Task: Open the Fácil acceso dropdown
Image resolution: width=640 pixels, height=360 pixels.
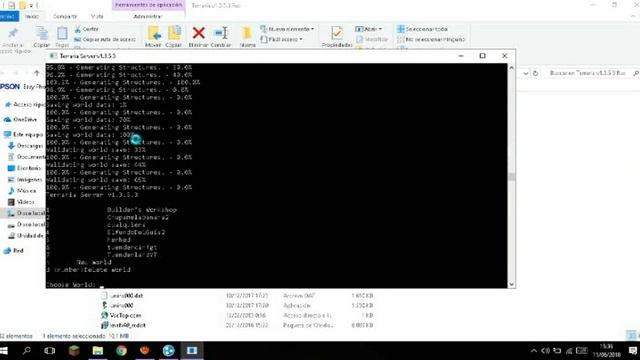Action: [282, 40]
